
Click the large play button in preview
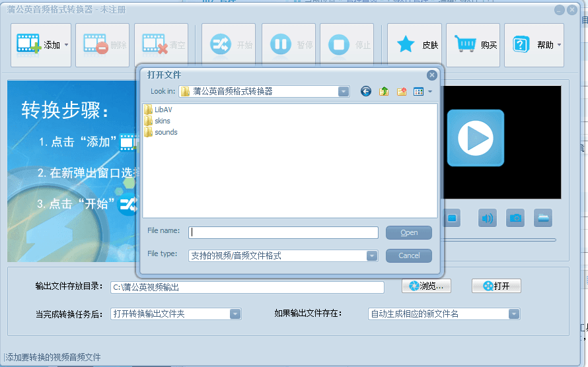point(476,138)
